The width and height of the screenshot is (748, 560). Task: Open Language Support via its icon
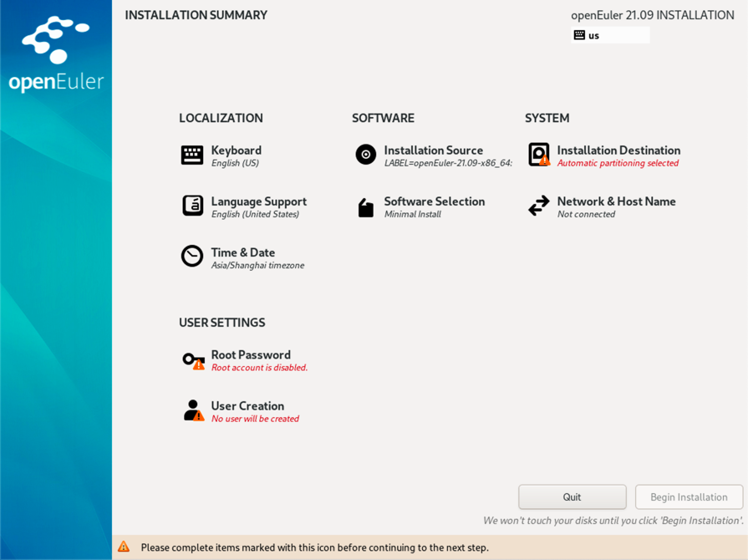[x=192, y=206]
